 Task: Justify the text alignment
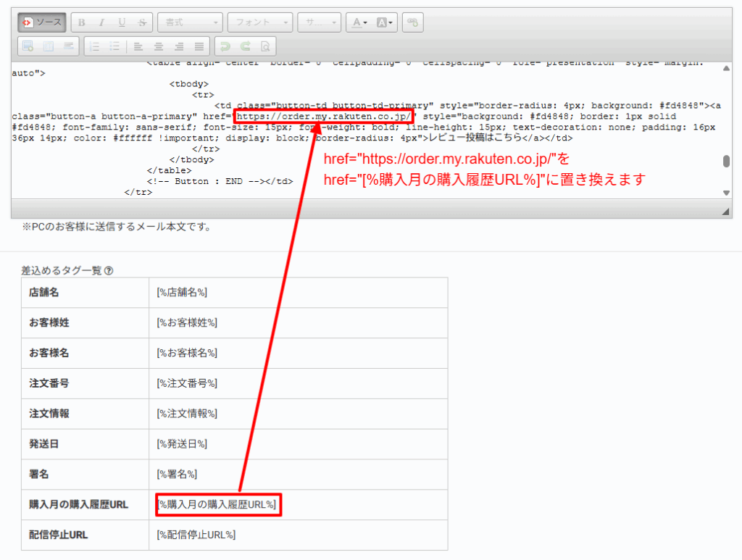(x=199, y=46)
